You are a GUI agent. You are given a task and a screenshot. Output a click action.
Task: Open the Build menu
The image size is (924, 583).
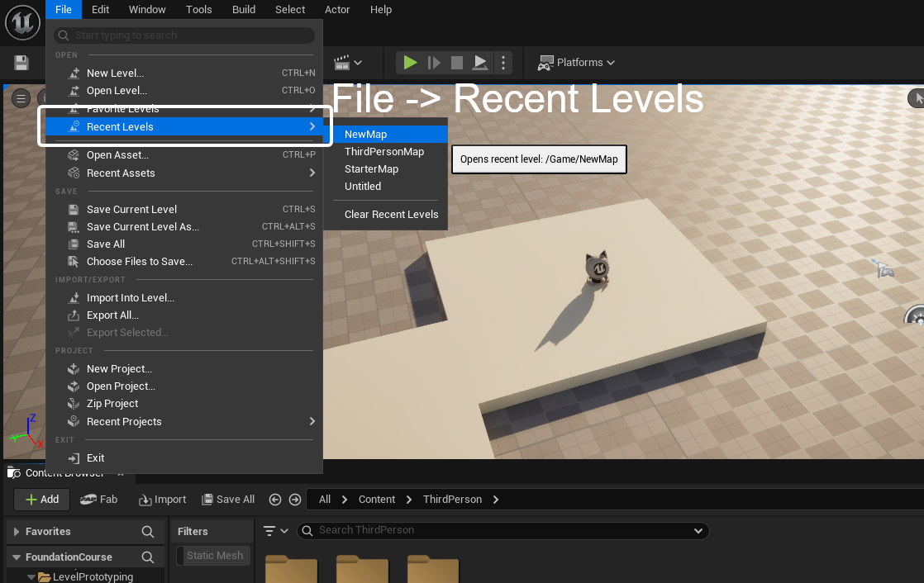(244, 9)
